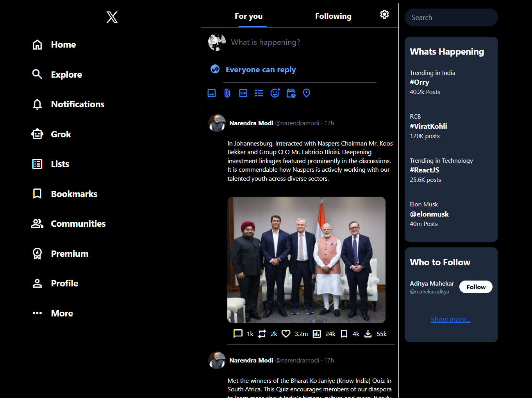This screenshot has height=398, width=532.
Task: Click the 24k views count
Action: pyautogui.click(x=330, y=334)
